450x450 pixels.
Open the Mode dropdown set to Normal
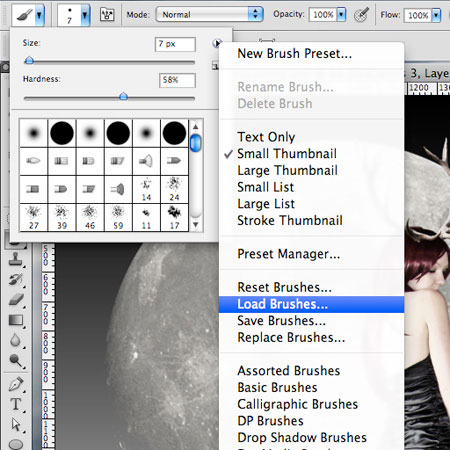tap(209, 14)
